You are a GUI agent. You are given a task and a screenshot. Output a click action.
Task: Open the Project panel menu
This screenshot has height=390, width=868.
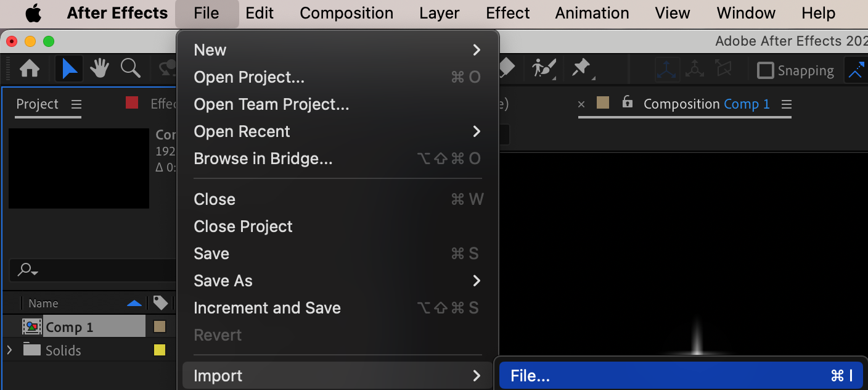pos(76,104)
